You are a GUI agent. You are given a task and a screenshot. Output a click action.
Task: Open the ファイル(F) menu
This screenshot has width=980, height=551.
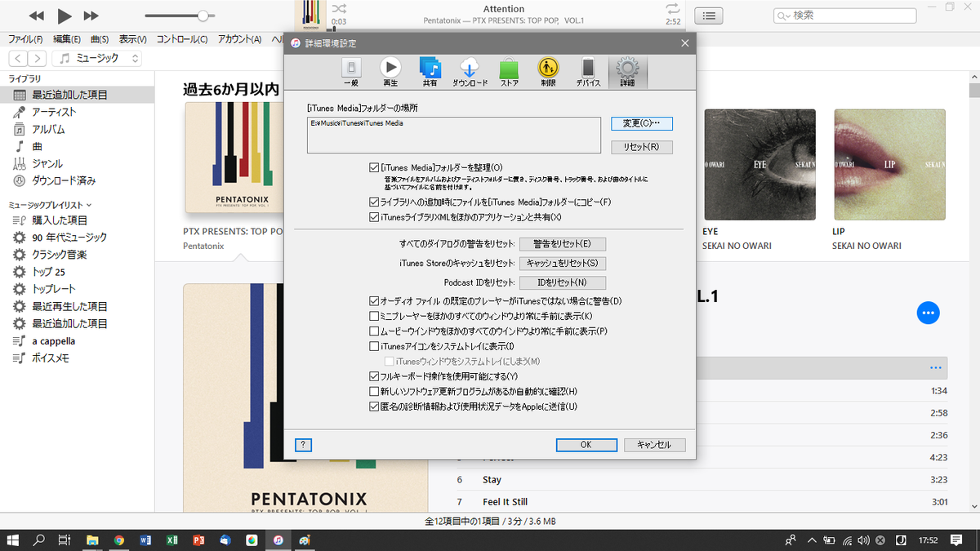25,39
